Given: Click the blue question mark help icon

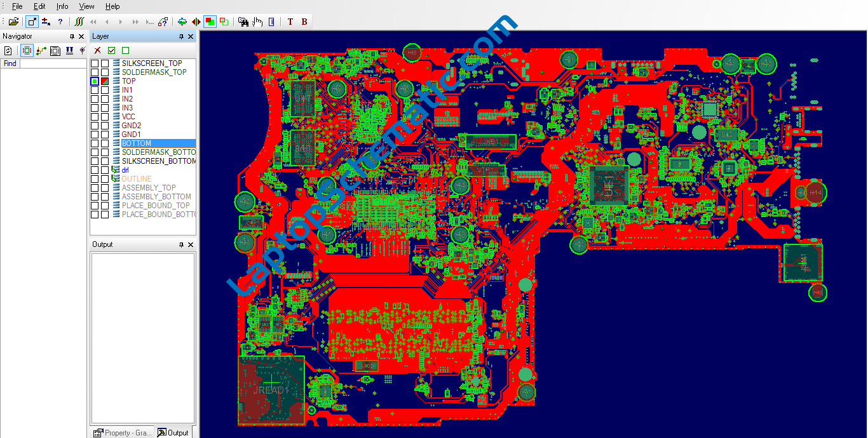Looking at the screenshot, I should pos(60,22).
